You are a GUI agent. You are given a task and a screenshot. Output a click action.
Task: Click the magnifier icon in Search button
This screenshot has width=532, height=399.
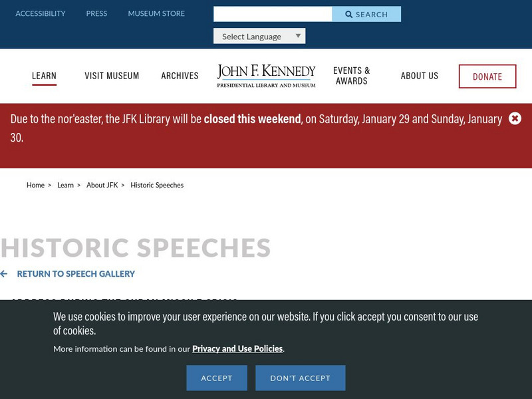[x=348, y=14]
